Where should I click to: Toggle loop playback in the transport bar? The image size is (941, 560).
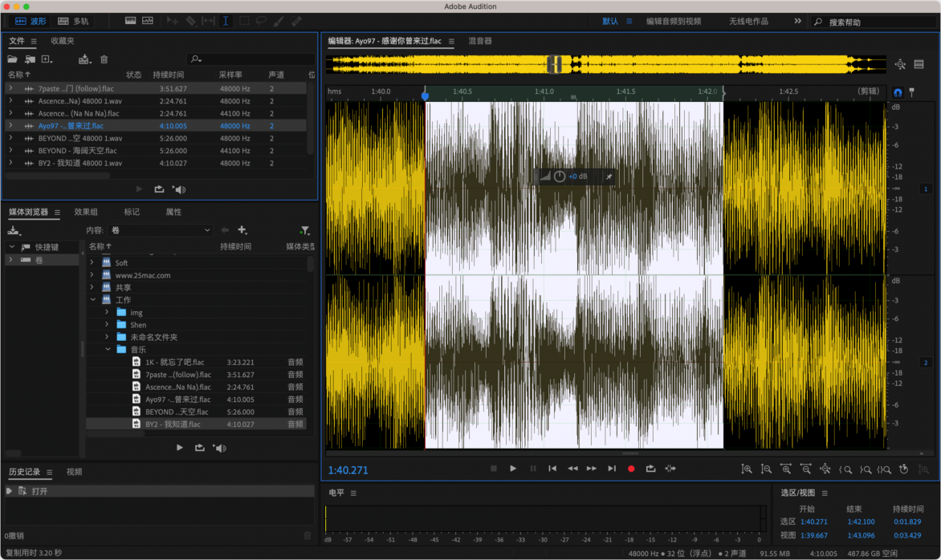tap(650, 469)
